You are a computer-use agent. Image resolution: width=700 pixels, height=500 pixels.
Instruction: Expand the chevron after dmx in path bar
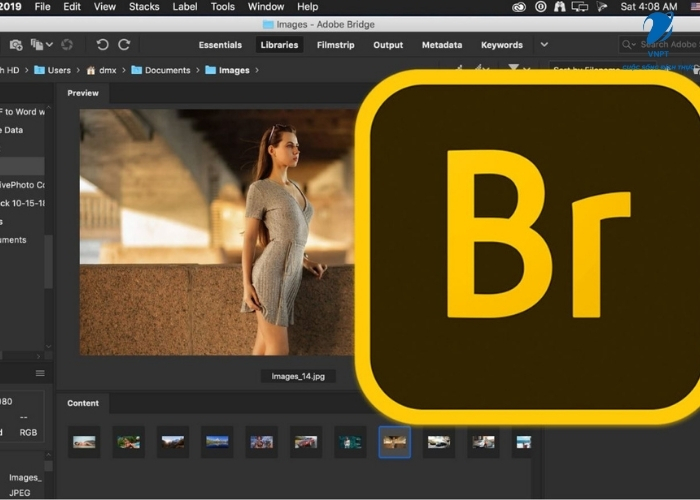coord(124,70)
